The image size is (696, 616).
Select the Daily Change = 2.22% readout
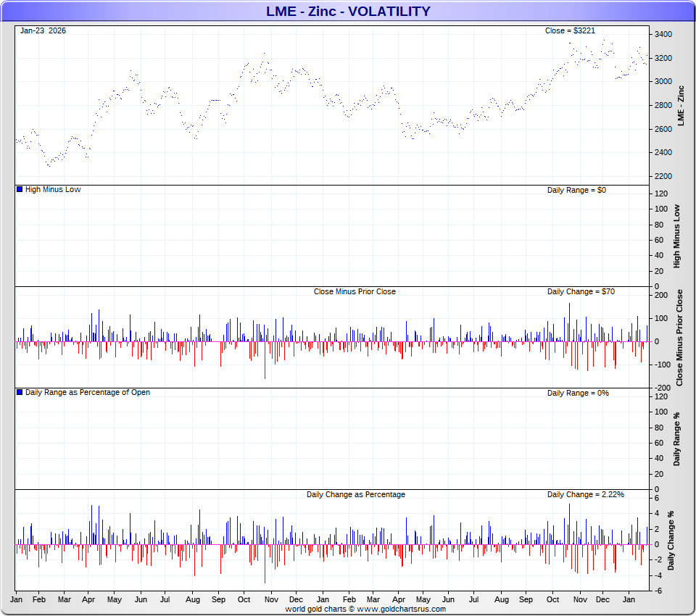pos(585,494)
